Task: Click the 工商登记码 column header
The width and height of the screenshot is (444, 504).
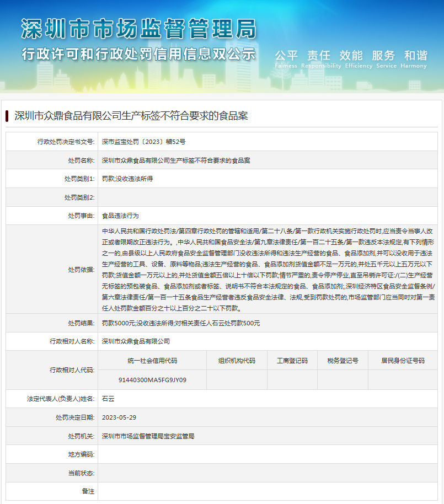Action: (292, 361)
